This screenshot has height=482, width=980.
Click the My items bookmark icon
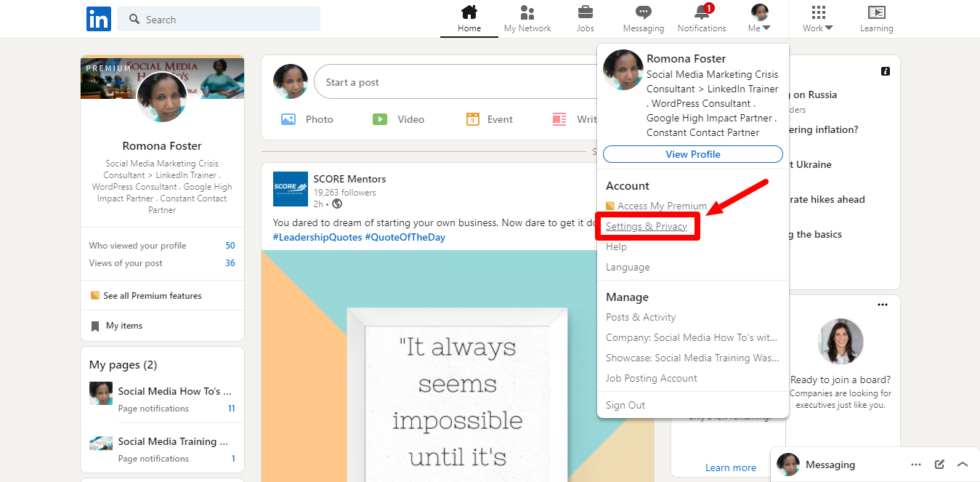click(x=95, y=326)
